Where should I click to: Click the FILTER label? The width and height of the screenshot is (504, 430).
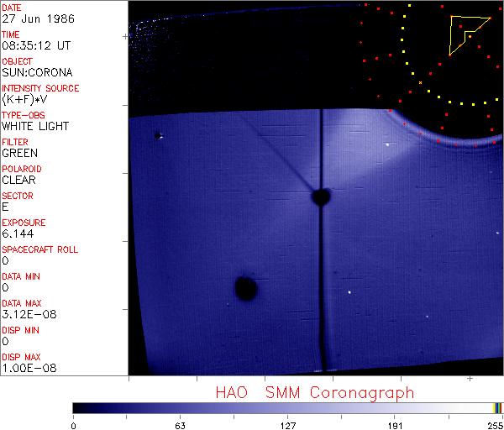coord(15,142)
